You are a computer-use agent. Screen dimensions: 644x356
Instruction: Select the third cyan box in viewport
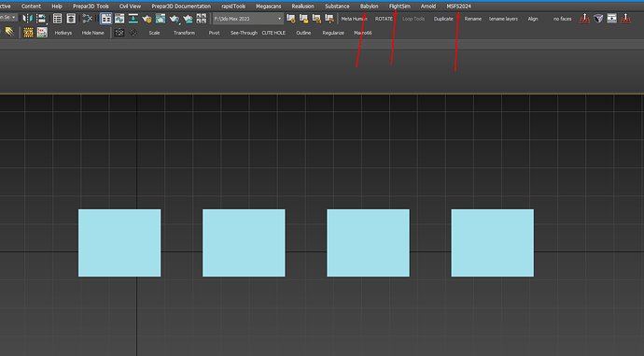pos(368,243)
